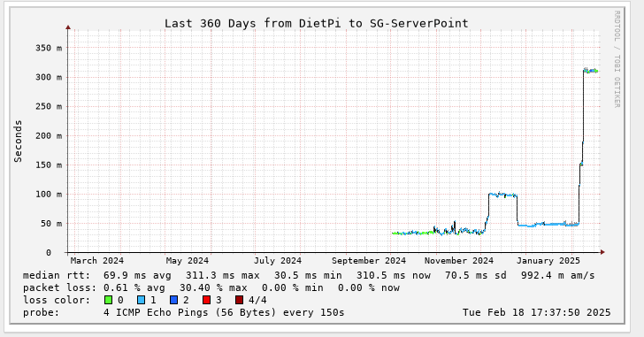644x337 pixels.
Task: Click the '200 m' y-axis value
Action: click(49, 136)
